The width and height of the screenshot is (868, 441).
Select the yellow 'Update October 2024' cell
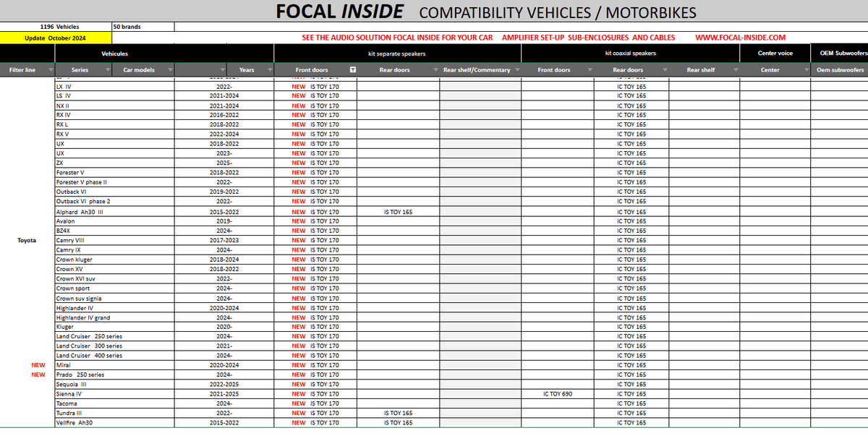[56, 38]
